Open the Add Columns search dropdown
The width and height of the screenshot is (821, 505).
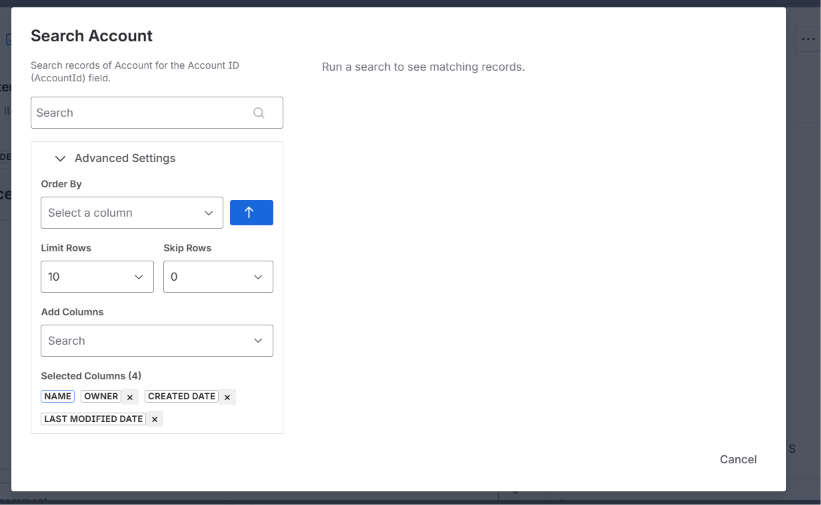[157, 341]
